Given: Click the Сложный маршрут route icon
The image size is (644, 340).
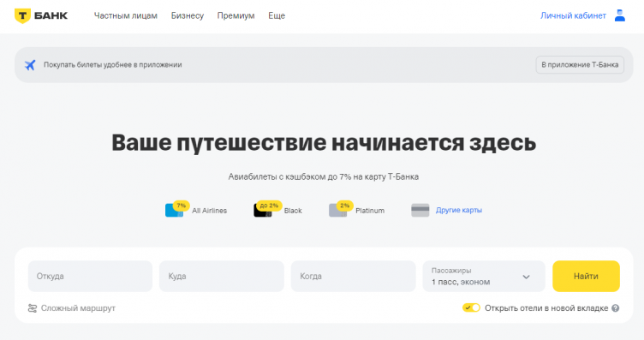Looking at the screenshot, I should tap(33, 308).
